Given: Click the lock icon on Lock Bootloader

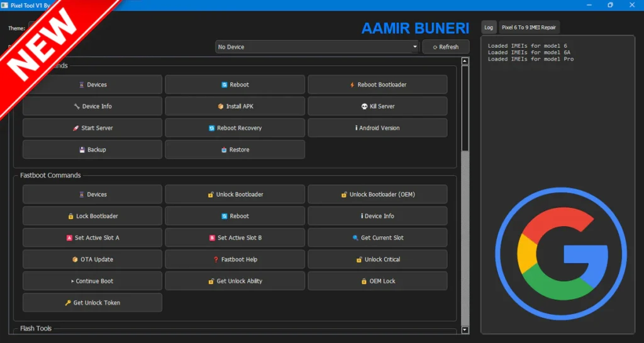Looking at the screenshot, I should tap(70, 216).
